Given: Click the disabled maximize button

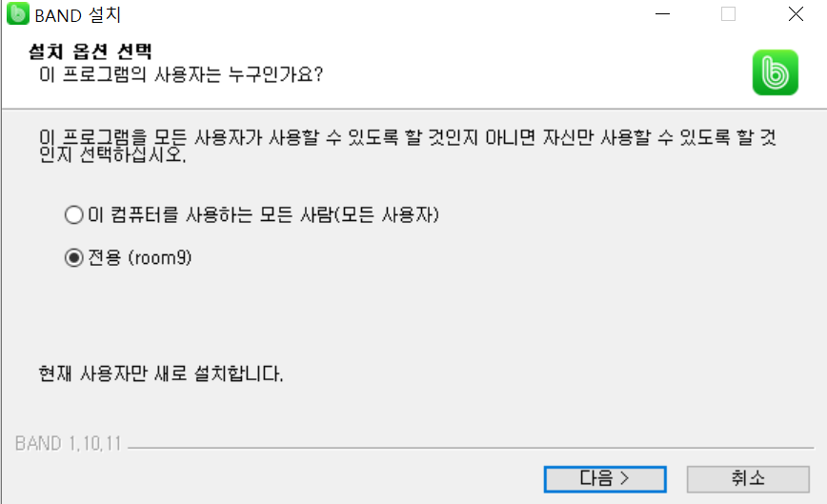Looking at the screenshot, I should [728, 14].
